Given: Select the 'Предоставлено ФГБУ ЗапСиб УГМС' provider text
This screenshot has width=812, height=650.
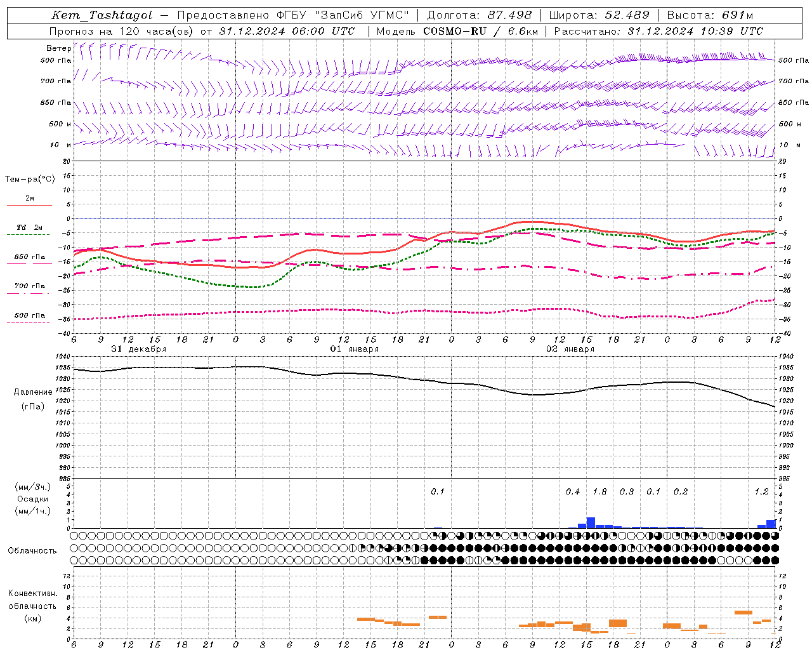Looking at the screenshot, I should click(x=293, y=15).
